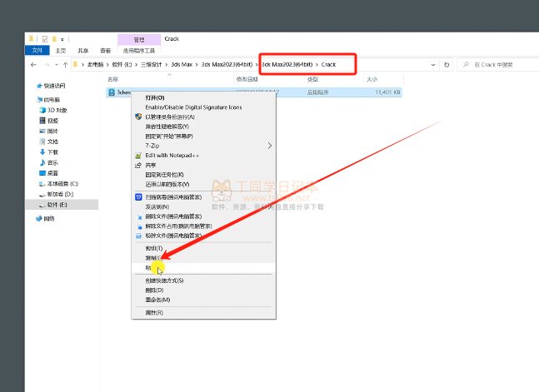
Task: Choose 重命名(M) in the context menu
Action: pyautogui.click(x=157, y=300)
